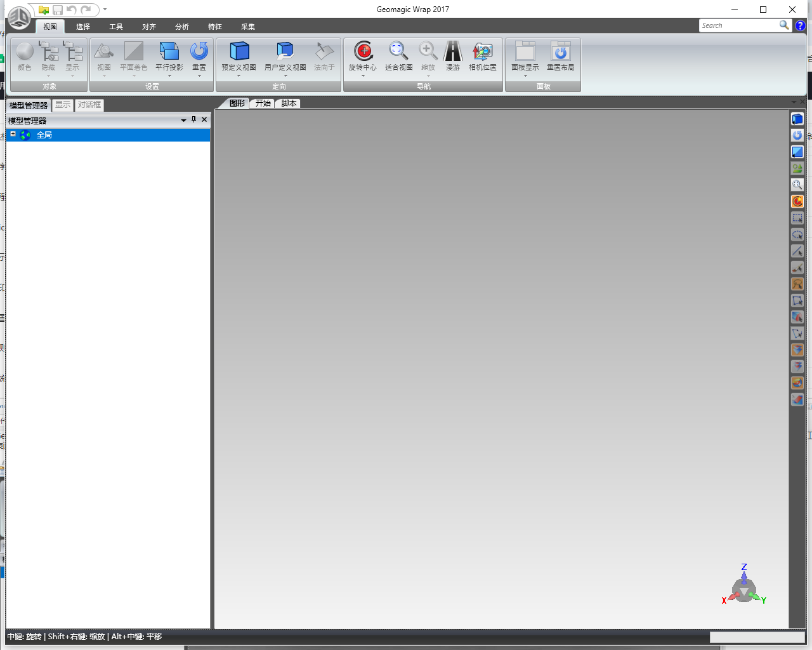This screenshot has height=650, width=812.
Task: Expand the 全局 tree node
Action: (x=13, y=134)
